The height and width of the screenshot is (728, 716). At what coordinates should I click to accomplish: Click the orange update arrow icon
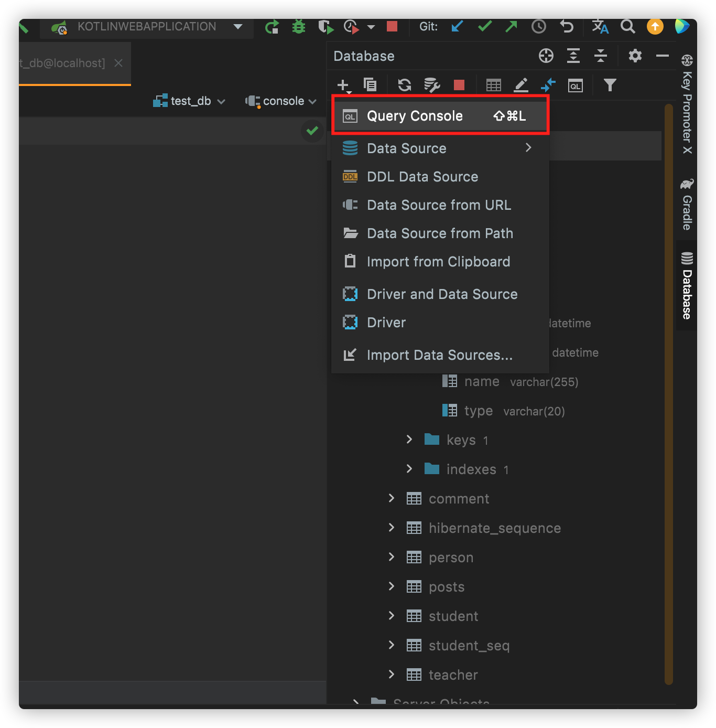(655, 26)
